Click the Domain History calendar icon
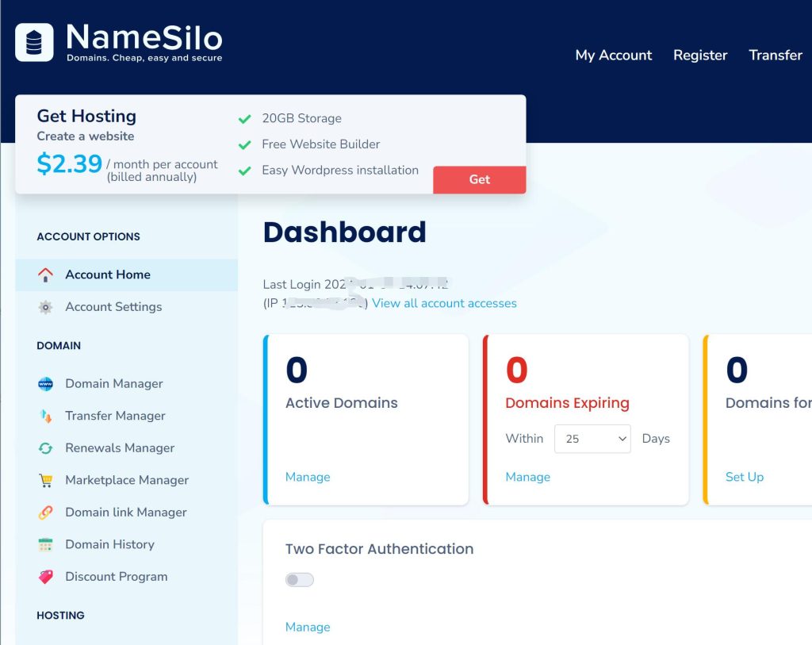812x645 pixels. tap(45, 544)
